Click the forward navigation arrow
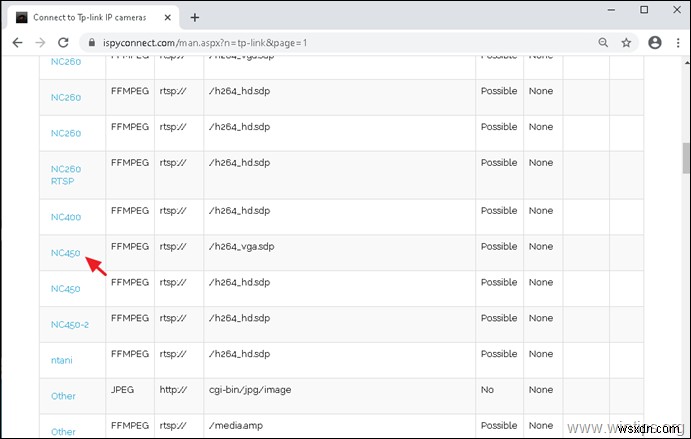Image resolution: width=691 pixels, height=439 pixels. pyautogui.click(x=40, y=43)
